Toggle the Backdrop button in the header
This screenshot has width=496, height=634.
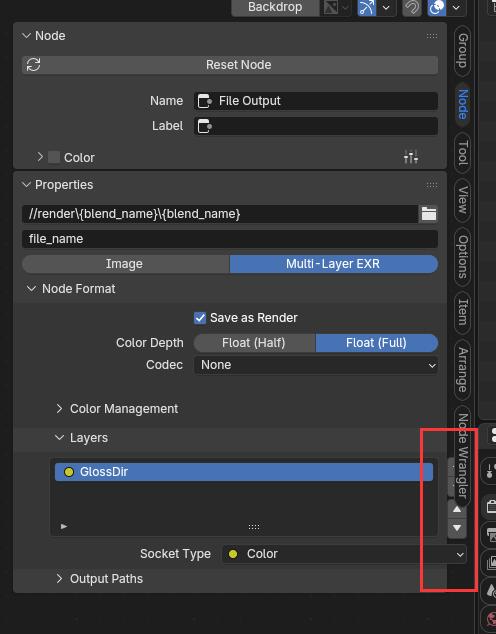275,7
